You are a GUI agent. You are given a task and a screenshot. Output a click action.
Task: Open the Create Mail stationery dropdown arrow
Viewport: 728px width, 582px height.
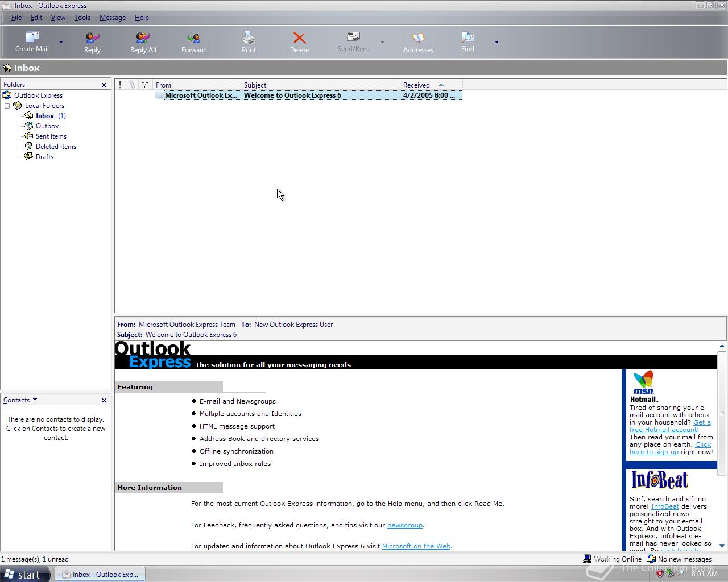pyautogui.click(x=61, y=42)
